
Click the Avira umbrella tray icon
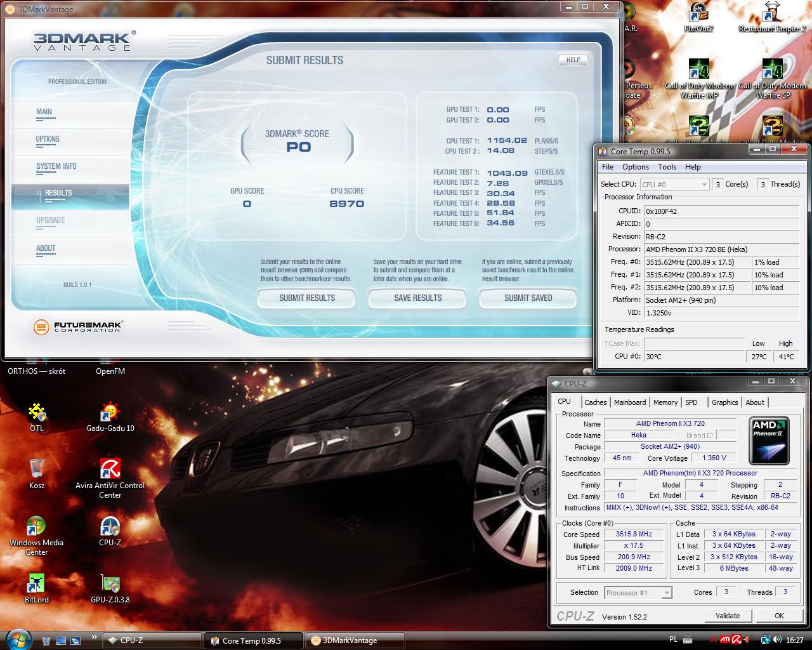click(737, 640)
